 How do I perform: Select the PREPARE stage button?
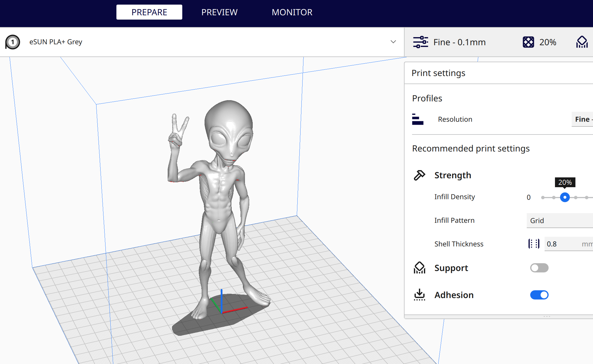tap(149, 12)
